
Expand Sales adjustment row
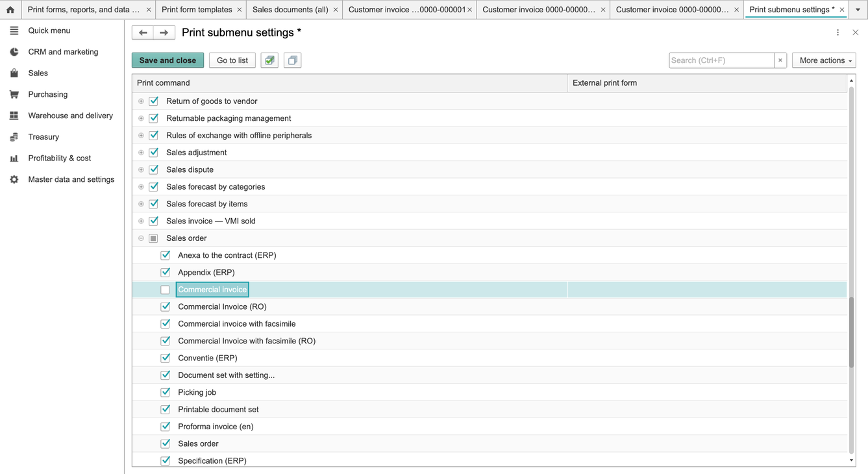pos(141,153)
